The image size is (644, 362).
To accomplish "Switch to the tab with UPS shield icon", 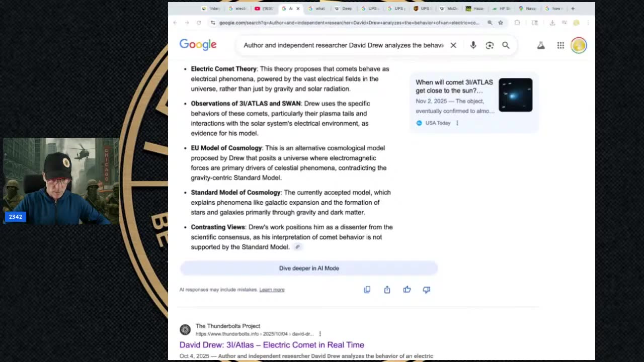I will pos(422,9).
